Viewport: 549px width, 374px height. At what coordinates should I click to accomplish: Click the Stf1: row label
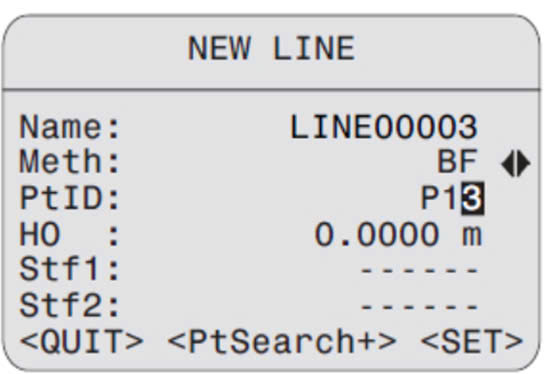70,269
